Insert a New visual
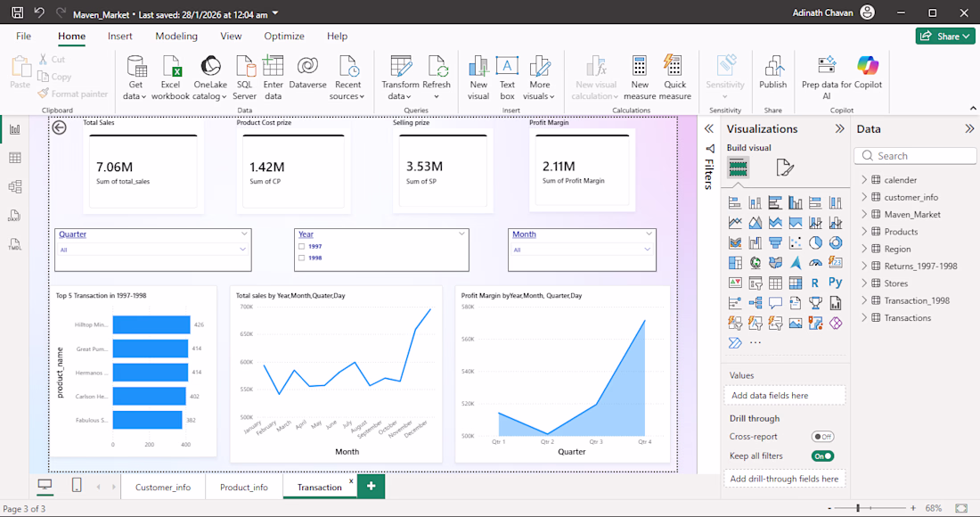This screenshot has height=517, width=980. point(478,78)
